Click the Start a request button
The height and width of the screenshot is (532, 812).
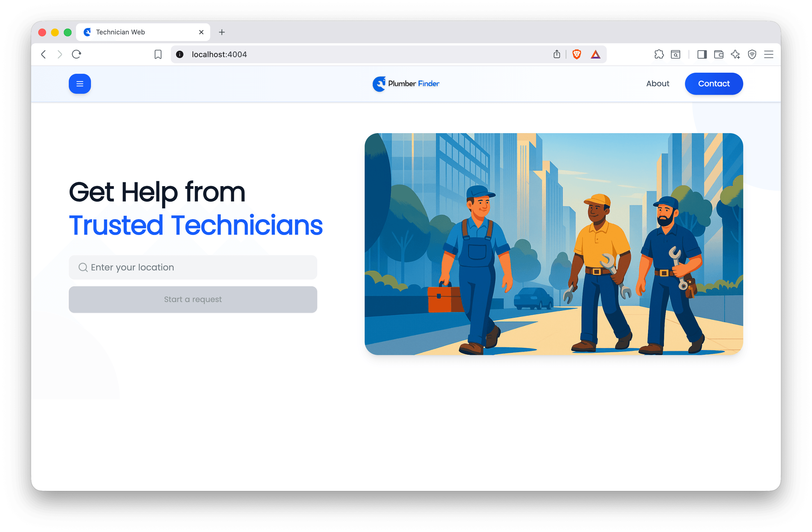click(x=193, y=299)
